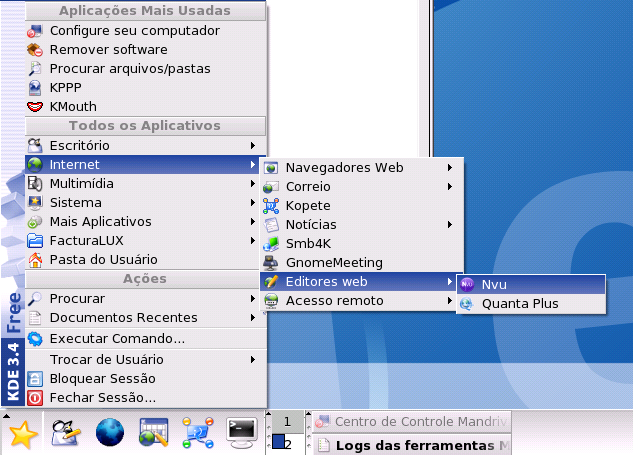
Task: Click the KMouth red lips icon
Action: point(35,107)
